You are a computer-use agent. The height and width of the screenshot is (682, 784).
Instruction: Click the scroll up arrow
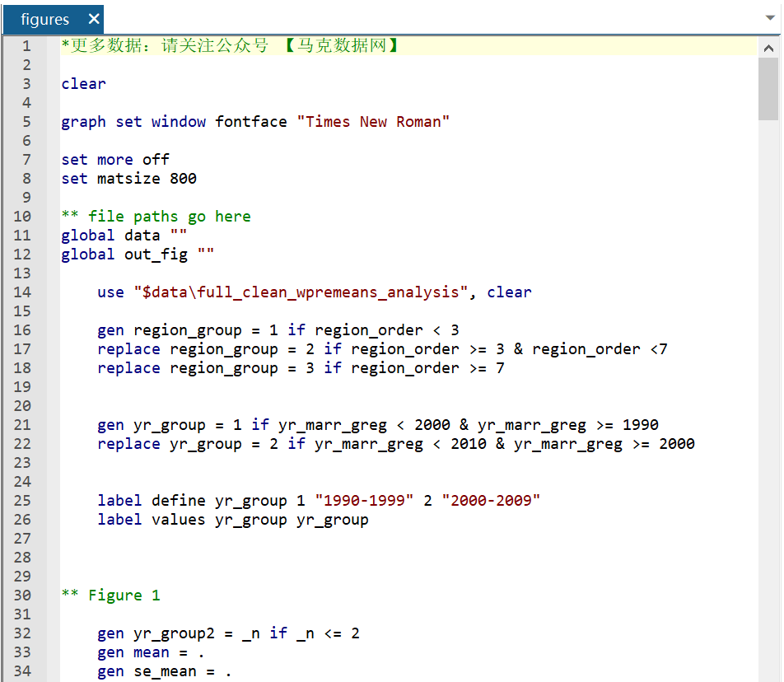(x=768, y=48)
